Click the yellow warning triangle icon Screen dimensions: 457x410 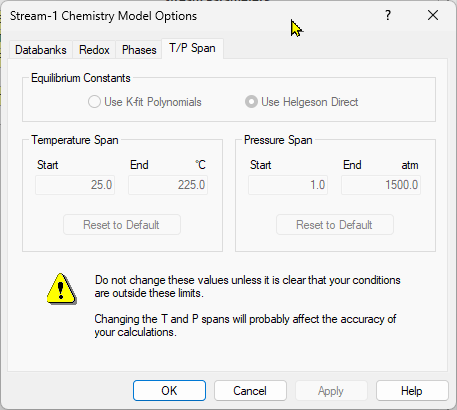coord(62,289)
